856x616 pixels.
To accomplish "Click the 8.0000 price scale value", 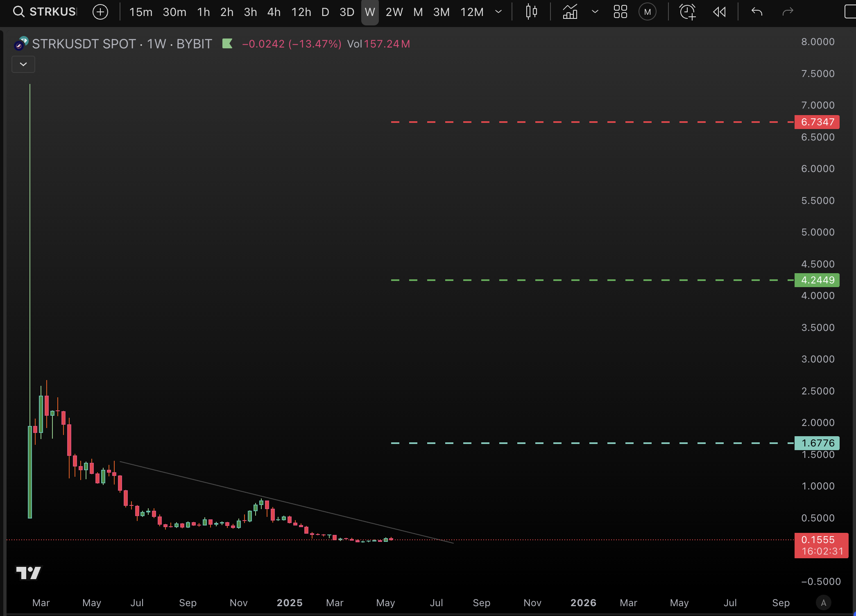I will (x=818, y=42).
